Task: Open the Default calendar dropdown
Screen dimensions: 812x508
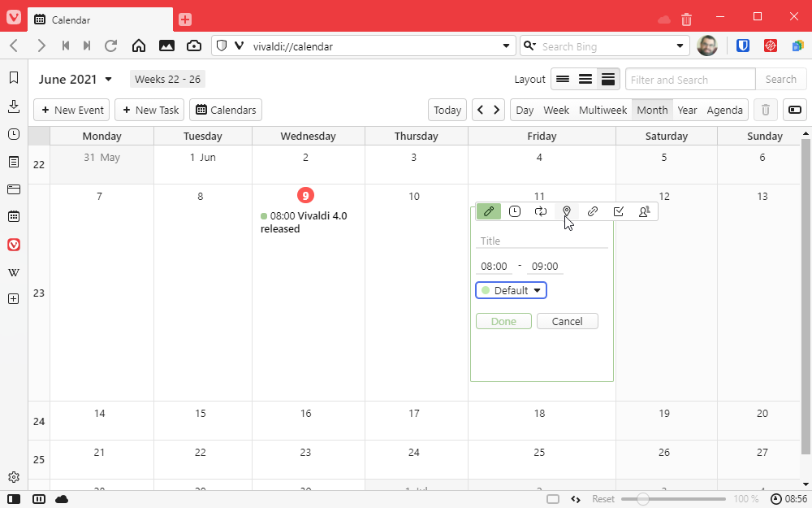Action: pyautogui.click(x=511, y=290)
